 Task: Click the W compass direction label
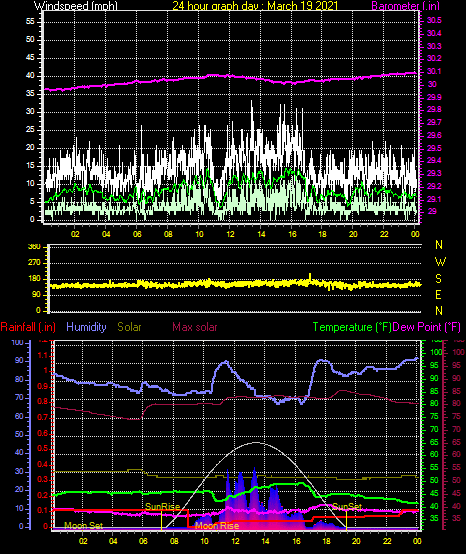440,262
